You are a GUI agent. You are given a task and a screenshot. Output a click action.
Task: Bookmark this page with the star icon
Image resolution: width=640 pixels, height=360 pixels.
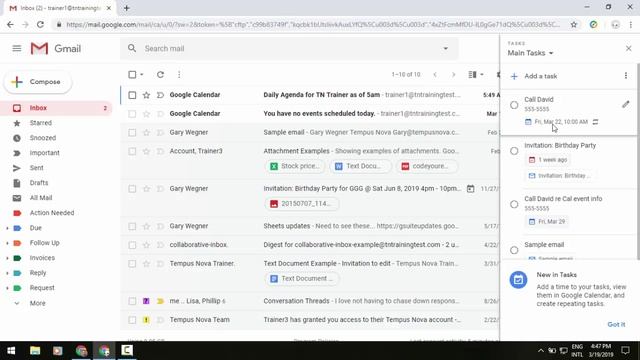tap(574, 25)
